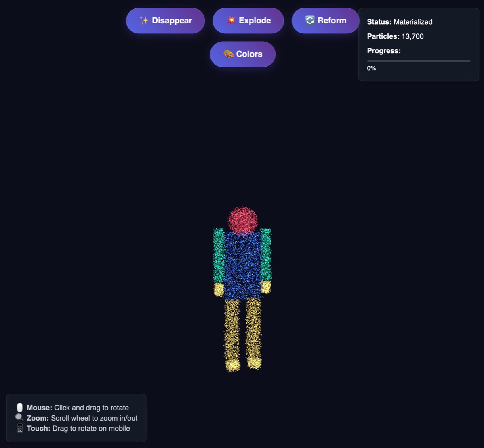Click the Particles count of 13,700
The height and width of the screenshot is (448, 484).
click(x=412, y=36)
